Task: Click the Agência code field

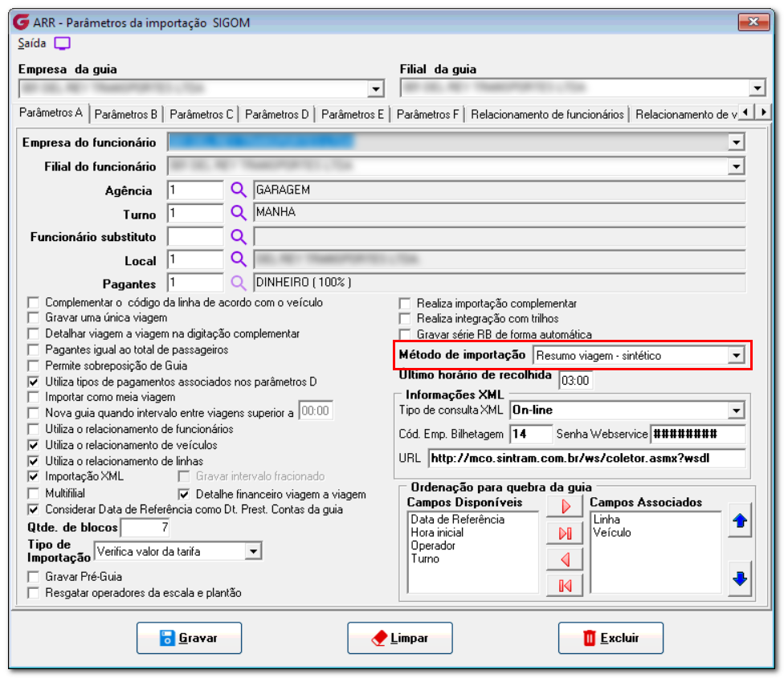Action: tap(195, 190)
